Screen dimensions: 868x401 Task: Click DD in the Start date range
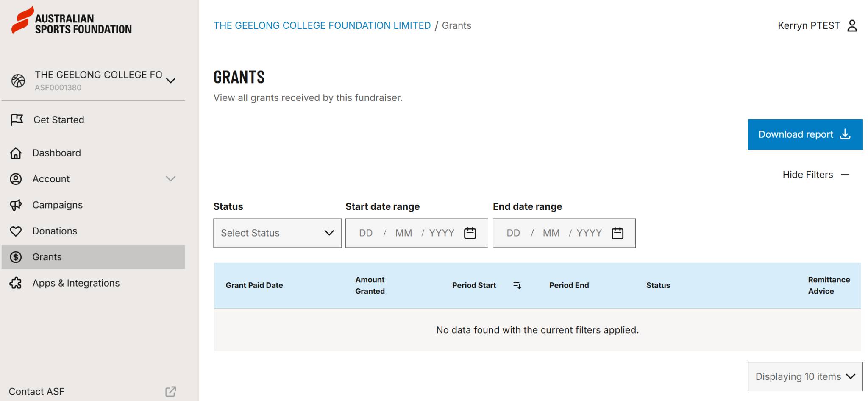(366, 233)
